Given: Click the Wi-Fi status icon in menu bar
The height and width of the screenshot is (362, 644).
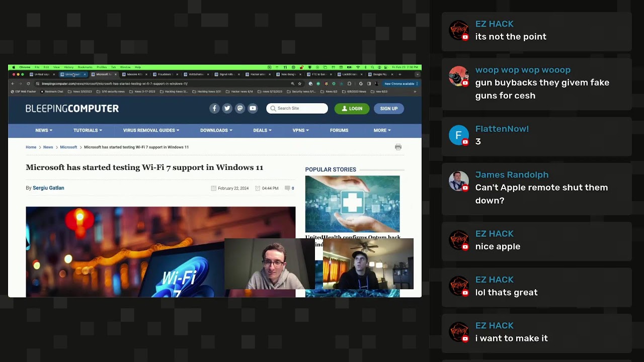Looking at the screenshot, I should pos(358,67).
